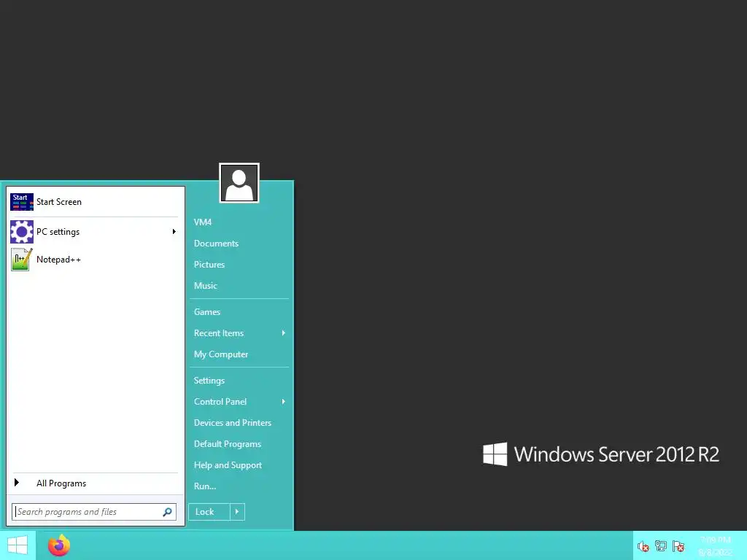Click the user account picture
The width and height of the screenshot is (747, 560).
239,183
